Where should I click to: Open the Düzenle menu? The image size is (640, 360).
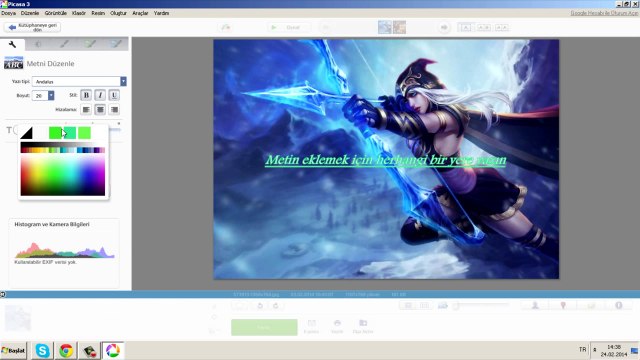click(30, 13)
